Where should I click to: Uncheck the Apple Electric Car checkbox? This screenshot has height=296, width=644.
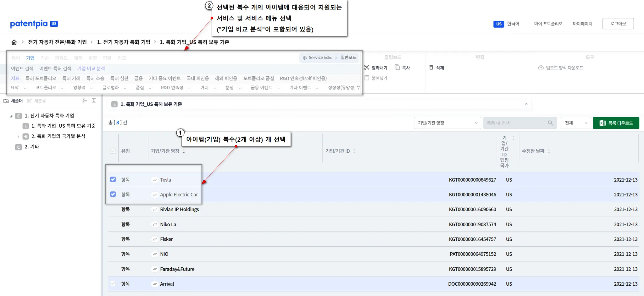coord(113,194)
